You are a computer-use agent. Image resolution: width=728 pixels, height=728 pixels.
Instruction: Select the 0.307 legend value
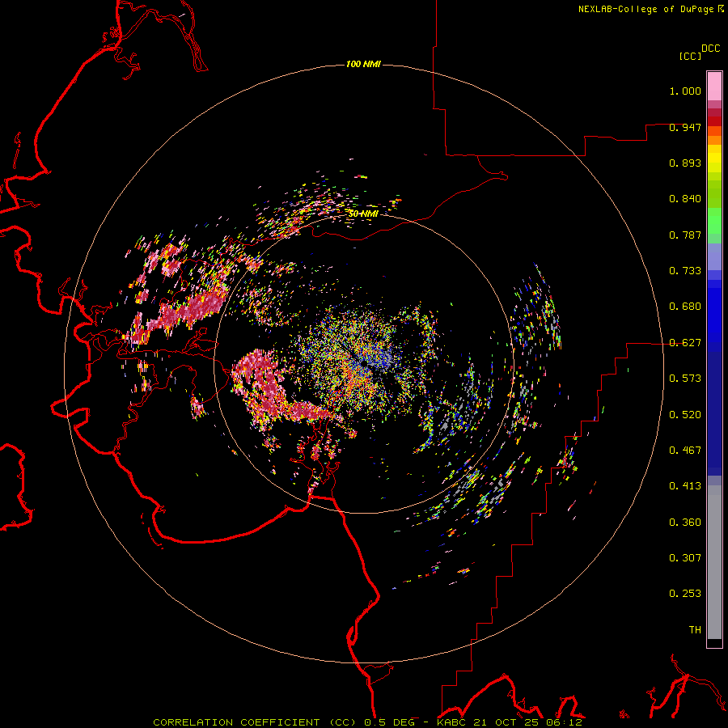click(685, 558)
